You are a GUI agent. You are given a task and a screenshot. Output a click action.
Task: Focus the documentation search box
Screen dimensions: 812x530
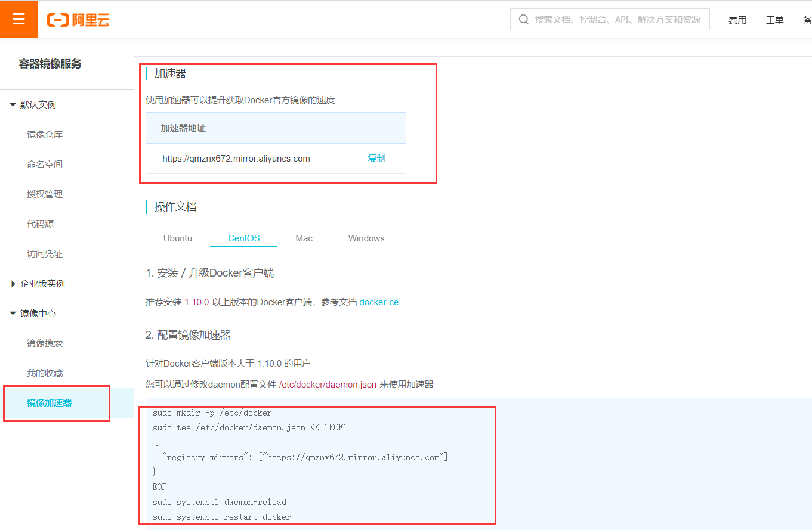610,20
